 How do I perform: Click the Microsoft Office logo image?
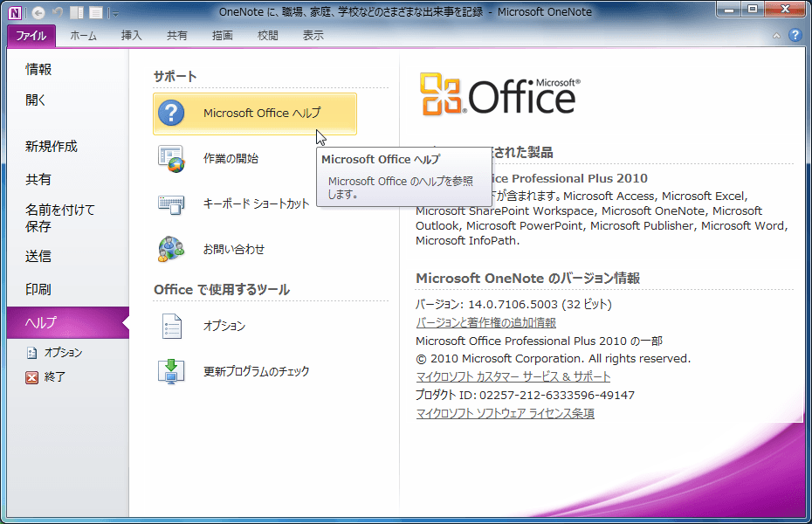(500, 93)
